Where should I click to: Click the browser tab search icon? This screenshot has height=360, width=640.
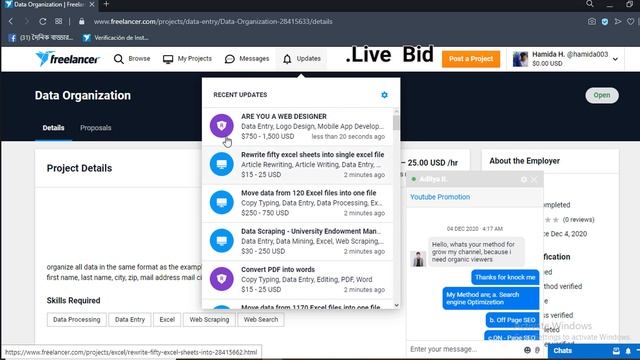(x=589, y=4)
